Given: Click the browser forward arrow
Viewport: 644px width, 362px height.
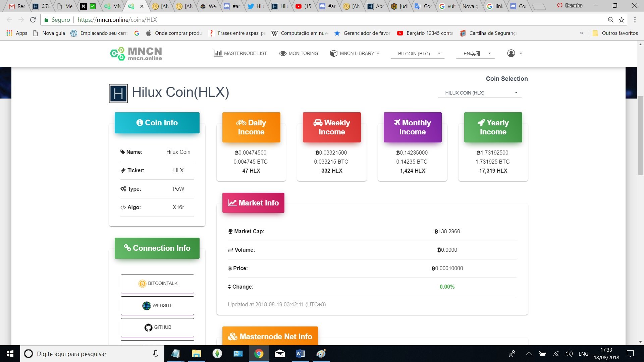Looking at the screenshot, I should coord(21,20).
